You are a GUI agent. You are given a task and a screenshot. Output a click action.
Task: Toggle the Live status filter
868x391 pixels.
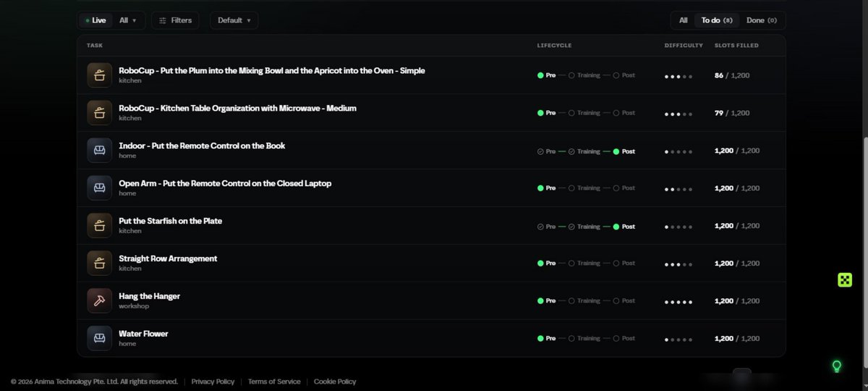(95, 20)
